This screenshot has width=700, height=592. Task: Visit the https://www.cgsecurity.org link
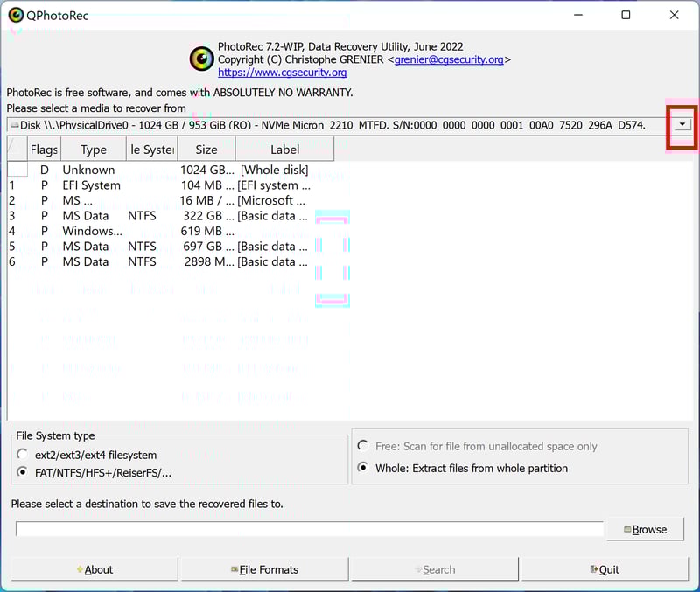point(282,73)
